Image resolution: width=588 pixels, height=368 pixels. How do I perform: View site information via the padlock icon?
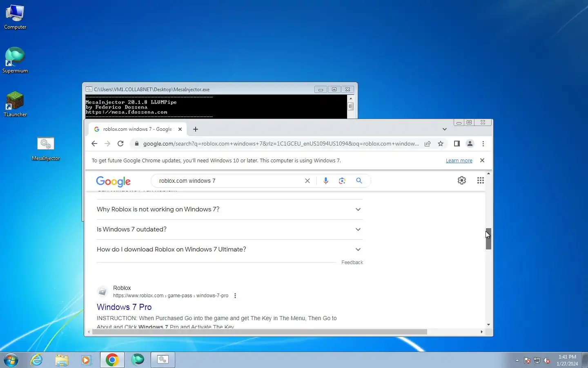click(x=137, y=144)
